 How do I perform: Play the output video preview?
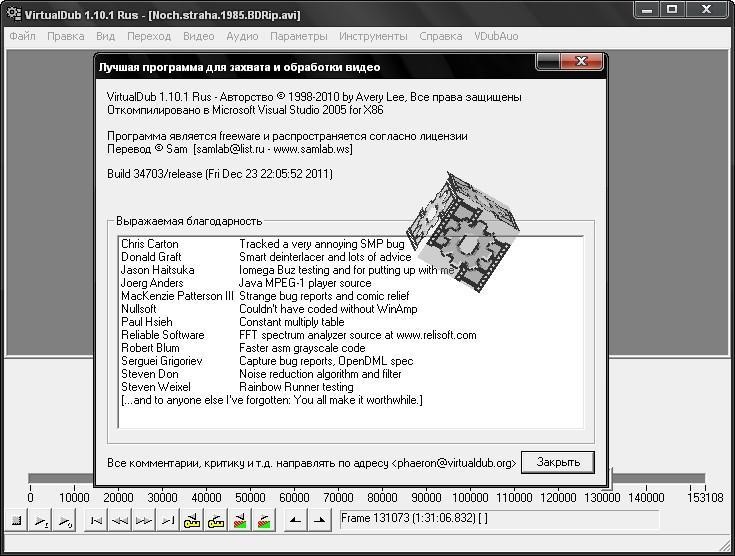65,520
